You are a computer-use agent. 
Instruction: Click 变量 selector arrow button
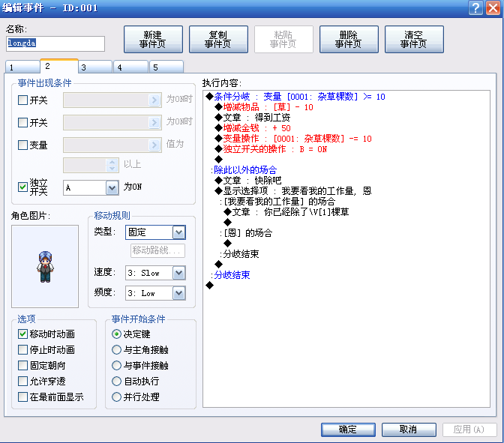click(x=154, y=145)
